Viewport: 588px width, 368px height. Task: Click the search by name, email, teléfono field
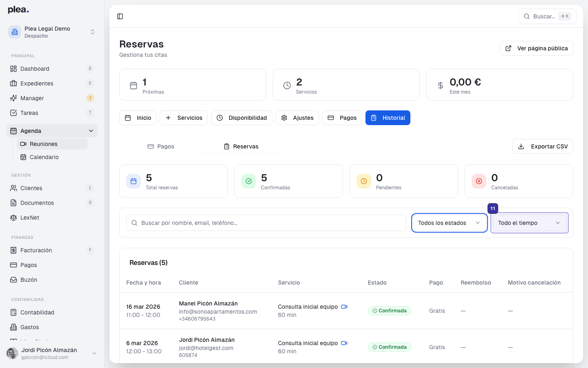[266, 223]
